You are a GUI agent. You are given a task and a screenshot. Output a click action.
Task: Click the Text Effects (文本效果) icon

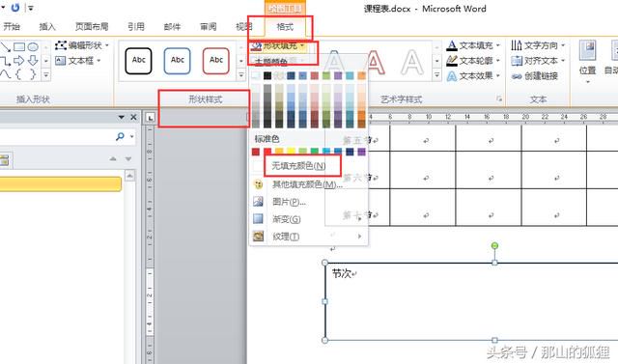click(x=452, y=75)
